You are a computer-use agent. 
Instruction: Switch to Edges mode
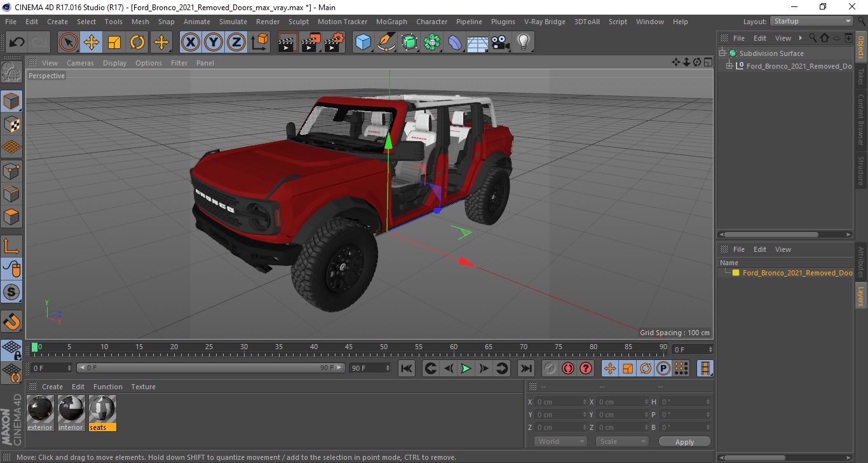coord(11,193)
